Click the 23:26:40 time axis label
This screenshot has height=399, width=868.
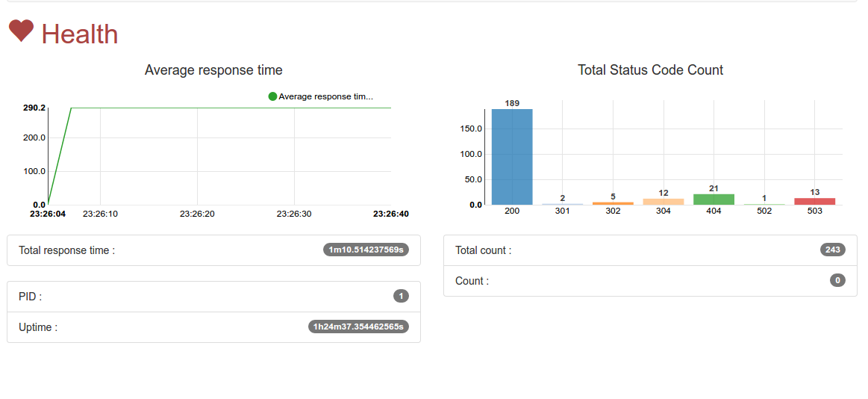(x=390, y=214)
